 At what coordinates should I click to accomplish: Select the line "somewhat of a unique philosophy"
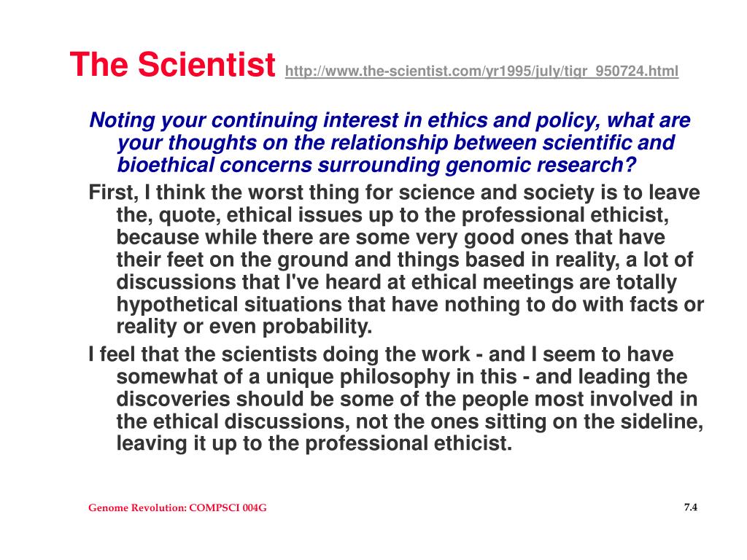point(402,377)
